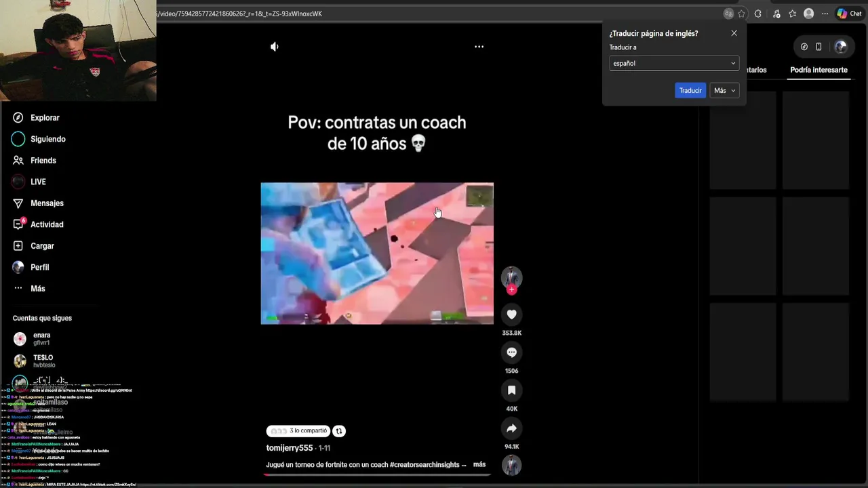
Task: Like the video with the heart icon
Action: [x=511, y=314]
